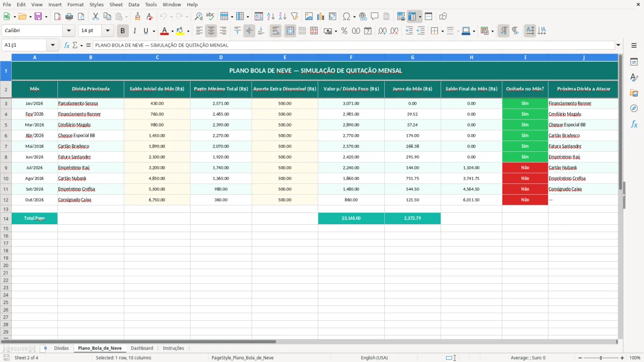The height and width of the screenshot is (362, 644).
Task: Click the Copy icon
Action: (107, 17)
